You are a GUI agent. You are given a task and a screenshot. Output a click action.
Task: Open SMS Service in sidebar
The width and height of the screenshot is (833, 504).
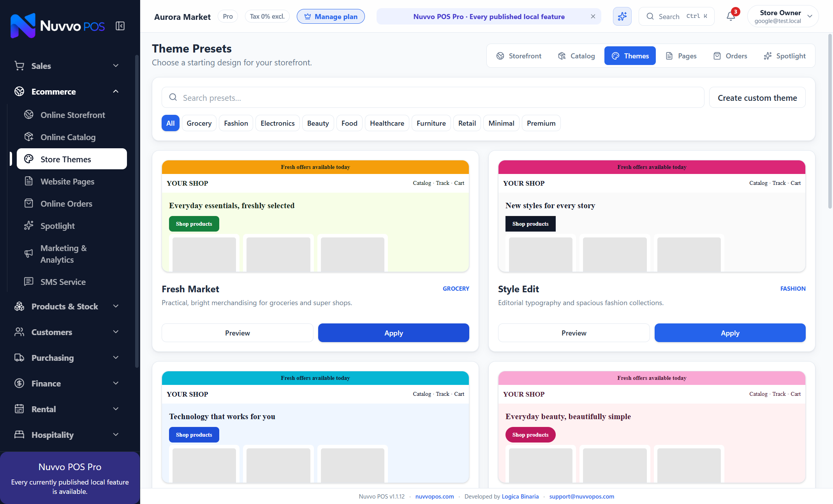72,282
